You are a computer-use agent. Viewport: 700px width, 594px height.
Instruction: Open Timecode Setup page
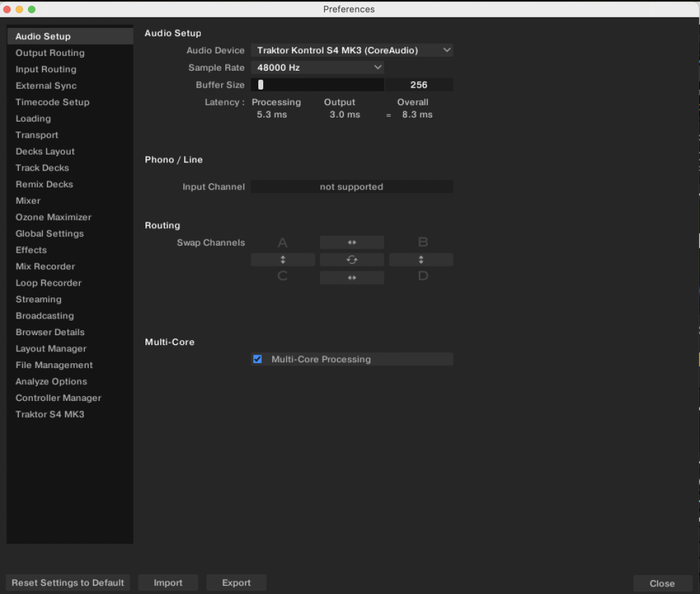70,102
